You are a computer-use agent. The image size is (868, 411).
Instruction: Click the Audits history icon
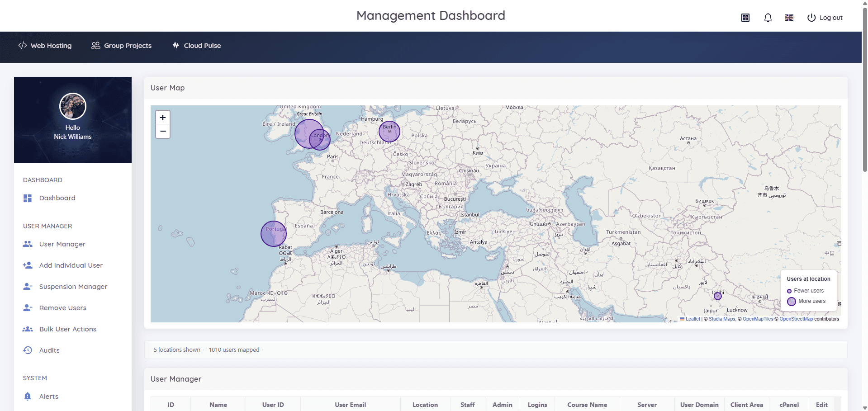(28, 350)
